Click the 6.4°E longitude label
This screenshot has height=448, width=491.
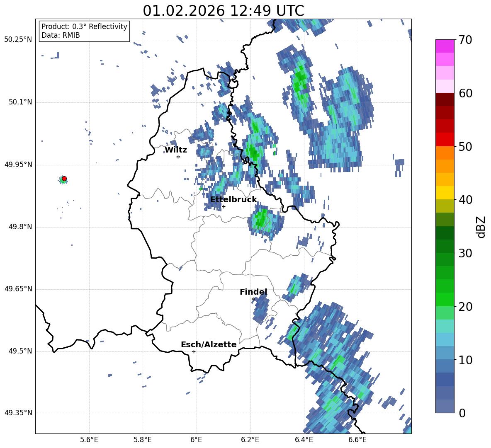click(304, 440)
